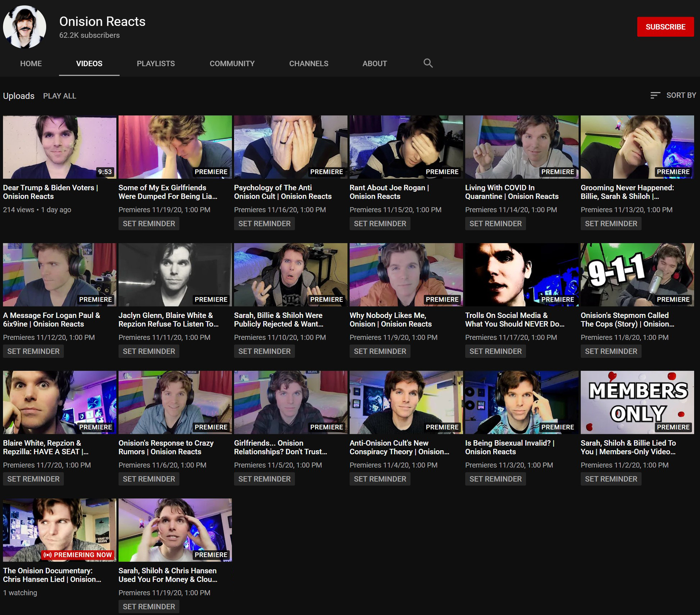Set reminder for Onision's Stepmom Called The Cops
Screen dimensions: 700x615
tap(611, 351)
